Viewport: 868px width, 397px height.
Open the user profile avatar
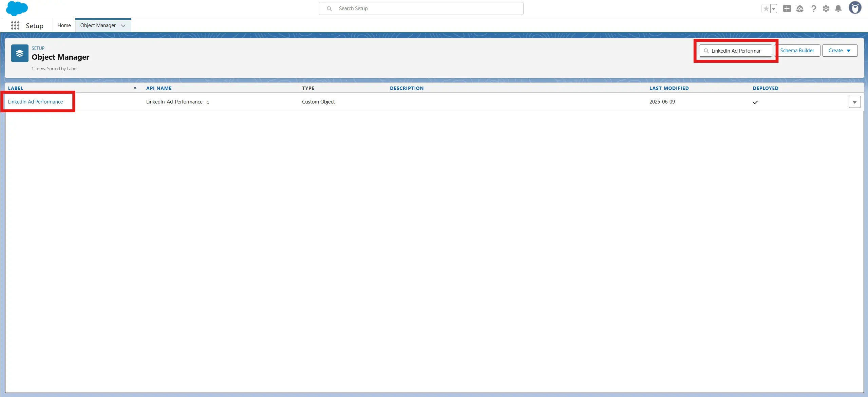point(854,8)
